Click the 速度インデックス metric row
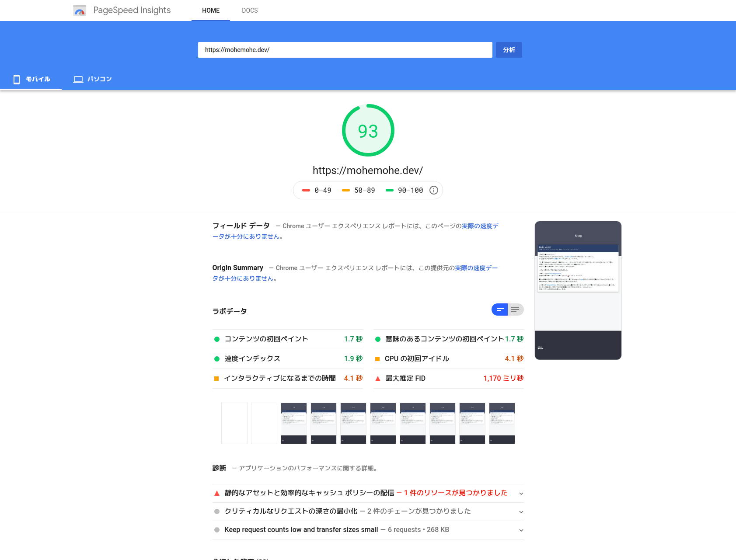736x560 pixels. pyautogui.click(x=288, y=359)
